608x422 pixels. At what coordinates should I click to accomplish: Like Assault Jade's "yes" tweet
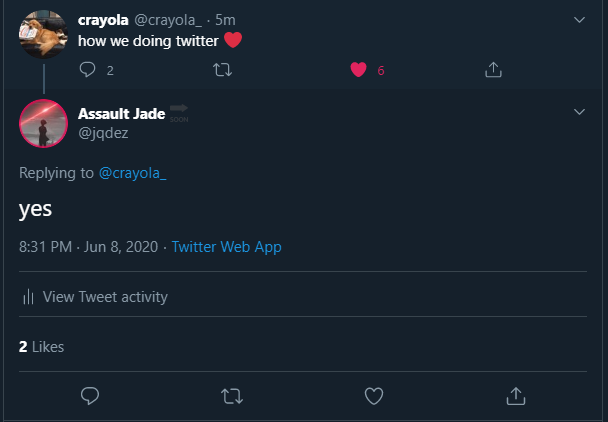[x=374, y=396]
